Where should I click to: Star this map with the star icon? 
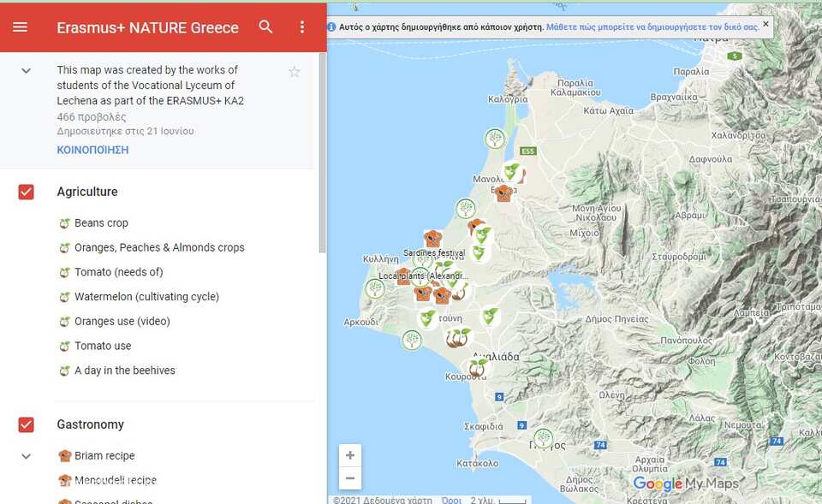[x=295, y=72]
